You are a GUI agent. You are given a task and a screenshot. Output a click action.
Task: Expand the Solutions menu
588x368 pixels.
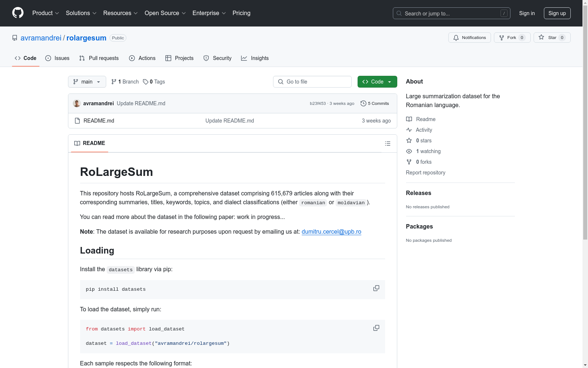(81, 13)
